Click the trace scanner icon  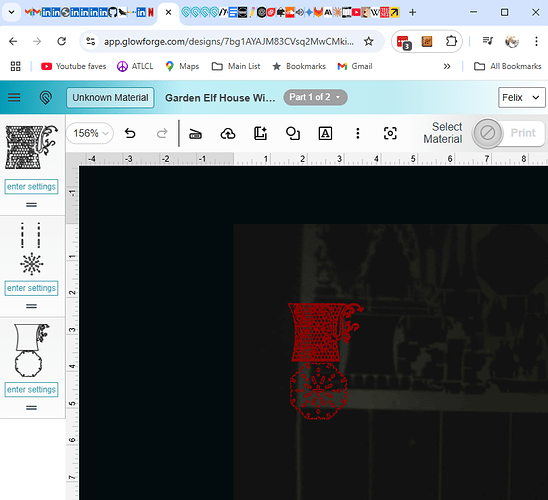coord(195,134)
